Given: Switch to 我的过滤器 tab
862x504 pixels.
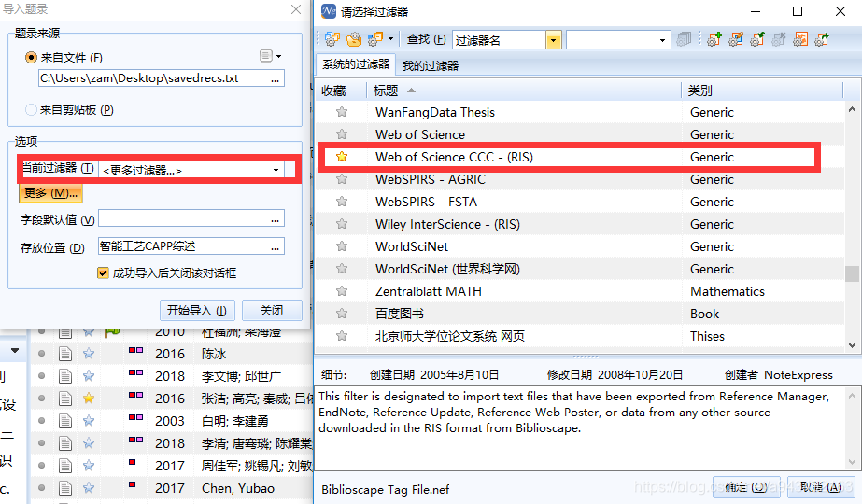Looking at the screenshot, I should coord(430,66).
